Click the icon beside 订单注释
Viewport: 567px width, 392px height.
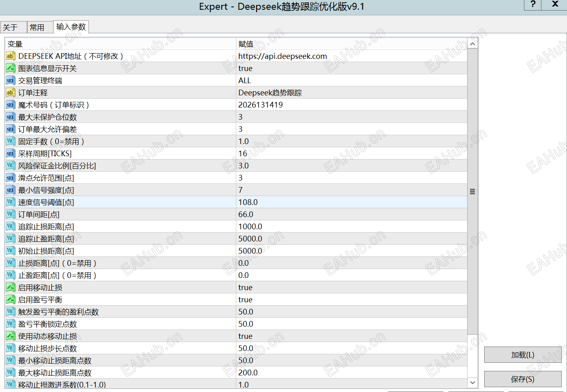click(11, 93)
